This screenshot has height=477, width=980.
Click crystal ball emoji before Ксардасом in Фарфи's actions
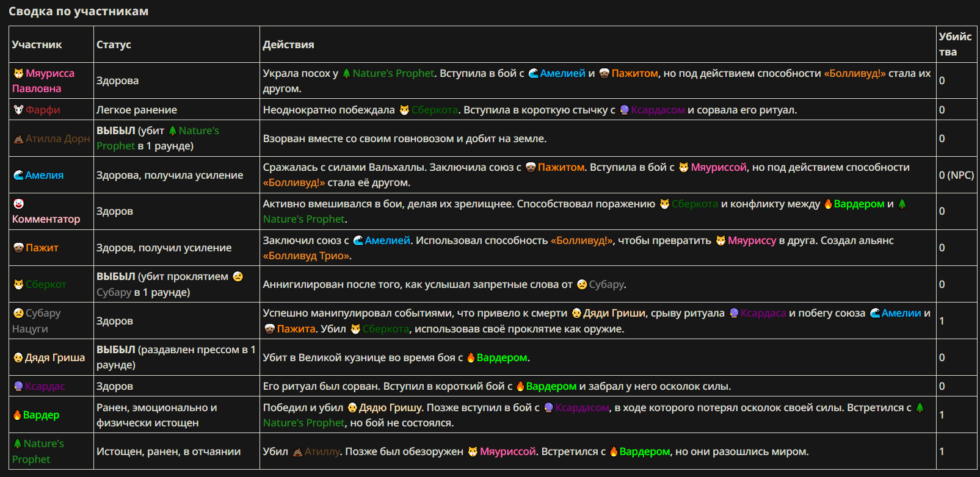click(624, 110)
